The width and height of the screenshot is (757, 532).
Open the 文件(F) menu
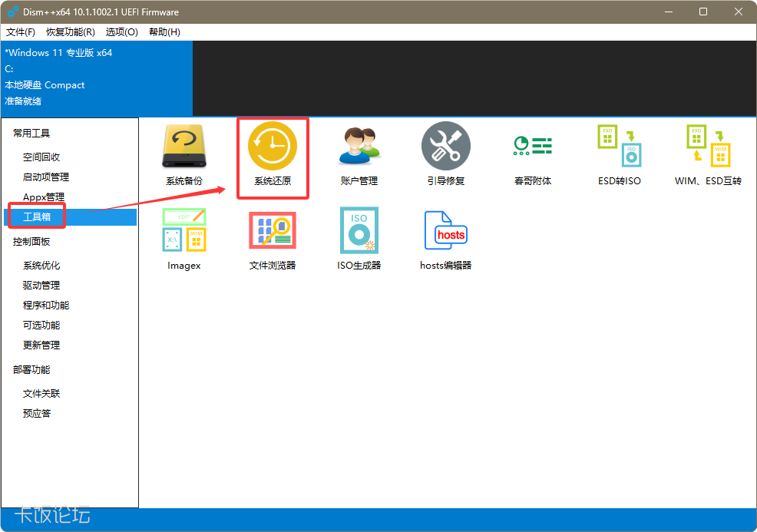pyautogui.click(x=20, y=32)
